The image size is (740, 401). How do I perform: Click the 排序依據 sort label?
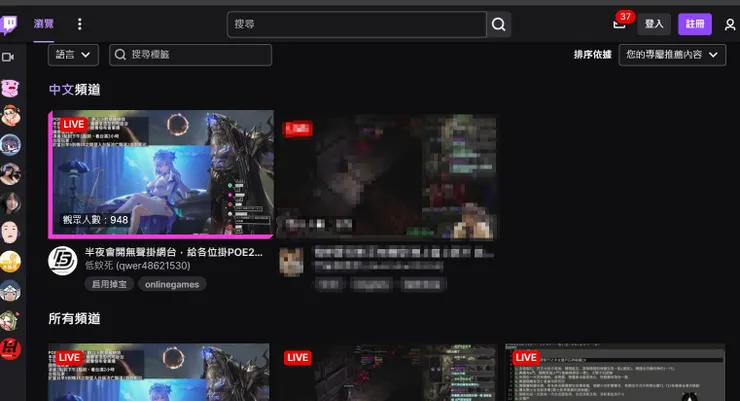592,55
